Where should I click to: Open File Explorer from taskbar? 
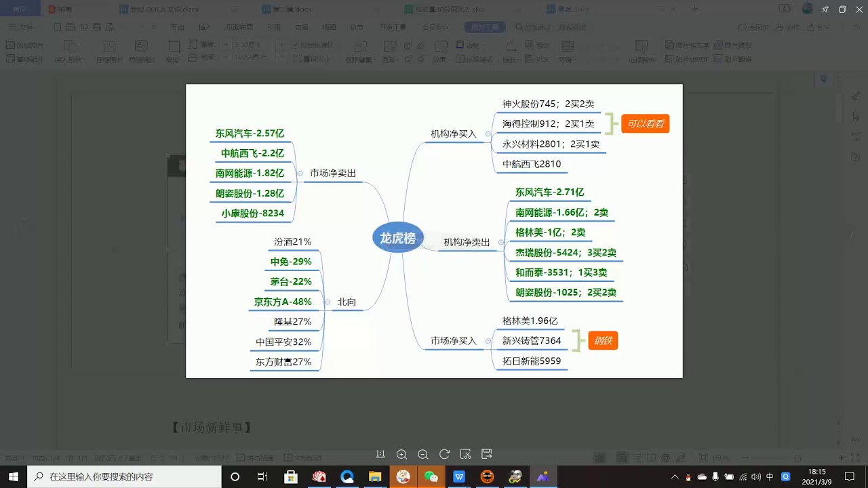coord(375,476)
